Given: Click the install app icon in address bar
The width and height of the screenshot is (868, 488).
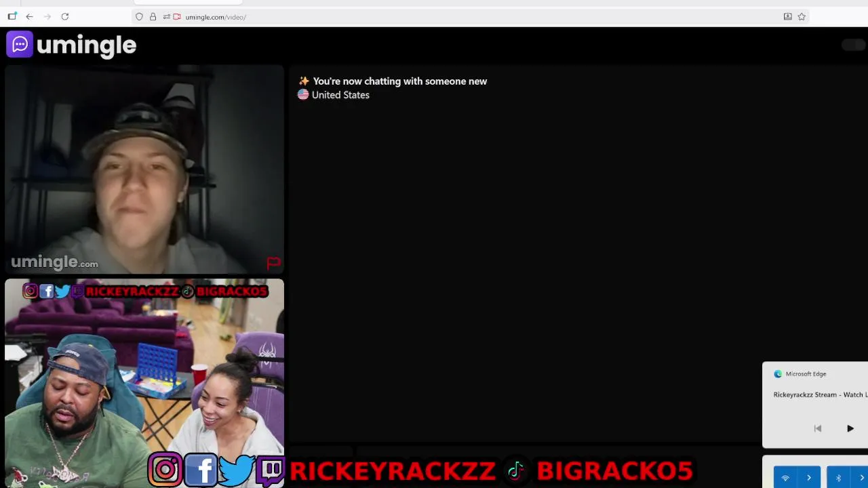Looking at the screenshot, I should pyautogui.click(x=787, y=16).
